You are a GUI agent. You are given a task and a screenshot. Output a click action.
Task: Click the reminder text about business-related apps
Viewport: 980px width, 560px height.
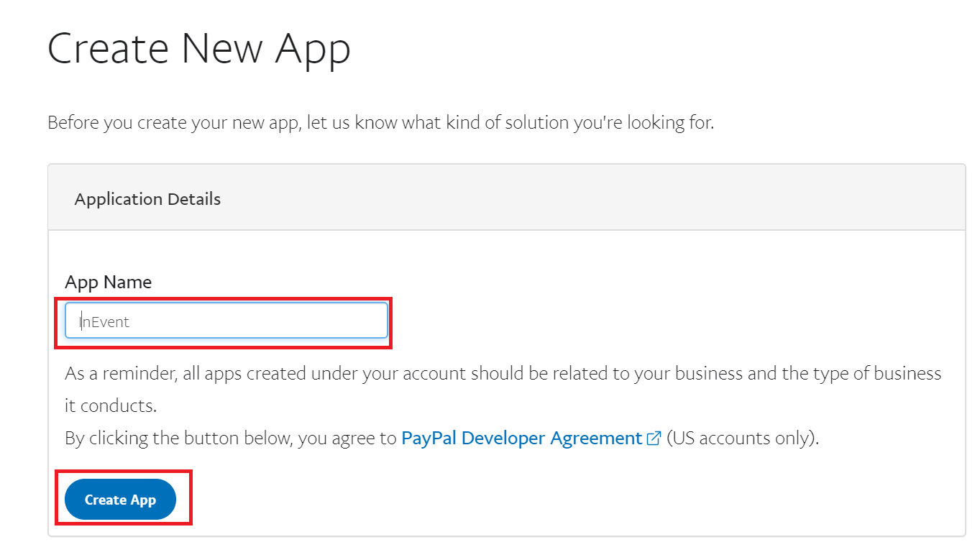503,389
